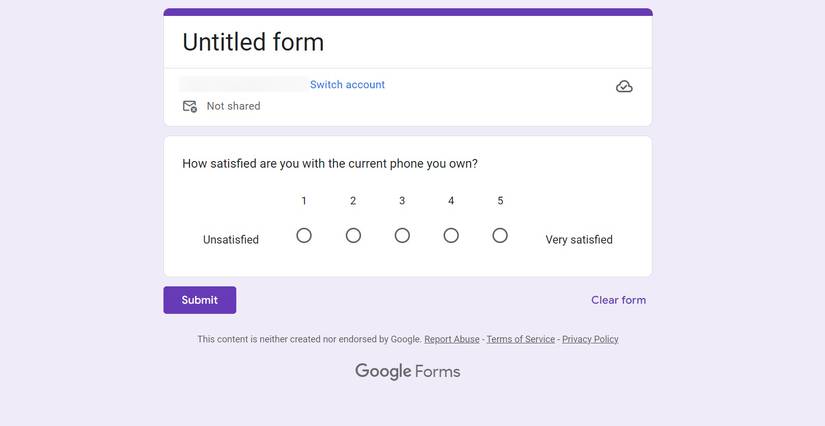Click the Not shared envelope icon

pos(189,106)
